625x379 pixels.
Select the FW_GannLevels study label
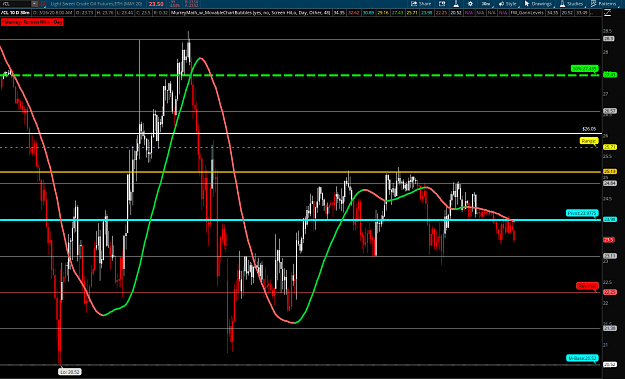tap(527, 13)
